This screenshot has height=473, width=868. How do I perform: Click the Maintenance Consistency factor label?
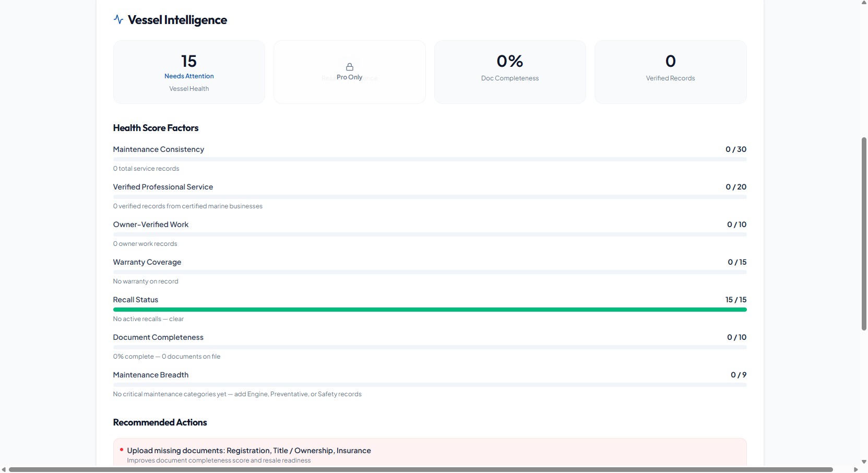click(159, 149)
